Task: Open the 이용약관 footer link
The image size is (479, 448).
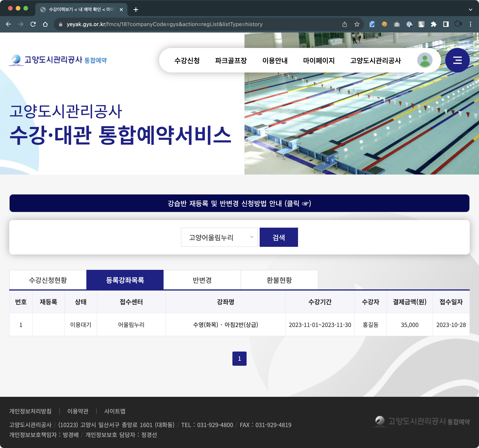Action: [x=78, y=411]
